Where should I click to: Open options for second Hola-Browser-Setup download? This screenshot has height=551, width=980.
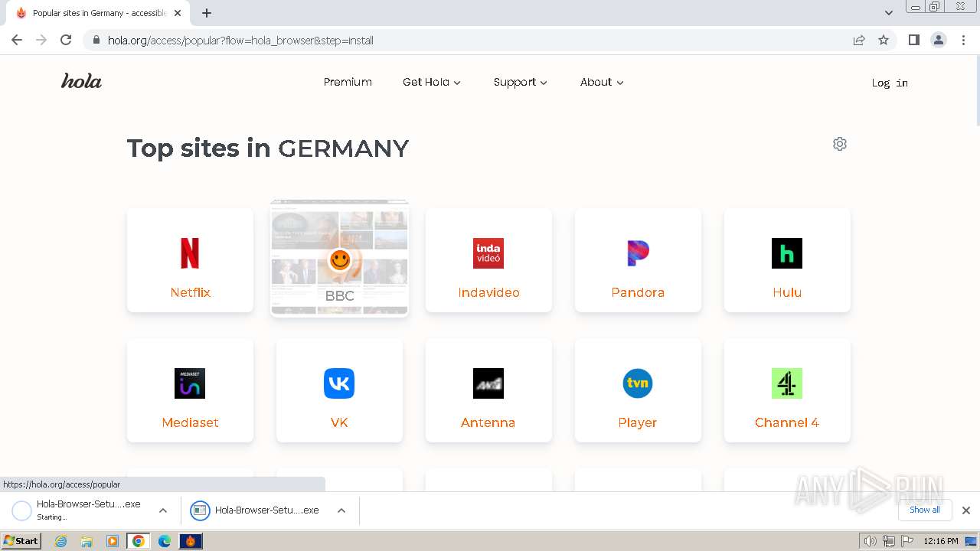click(341, 510)
